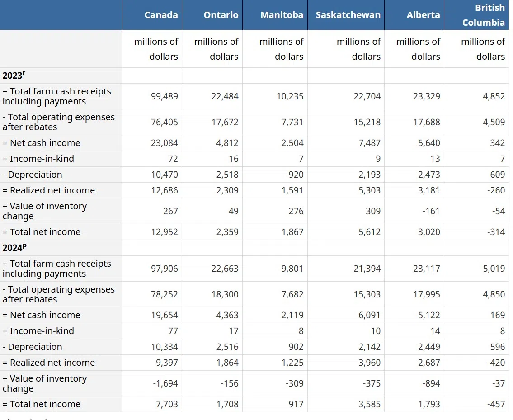This screenshot has height=420, width=513.
Task: Click the 2023 year section heading
Action: (14, 76)
